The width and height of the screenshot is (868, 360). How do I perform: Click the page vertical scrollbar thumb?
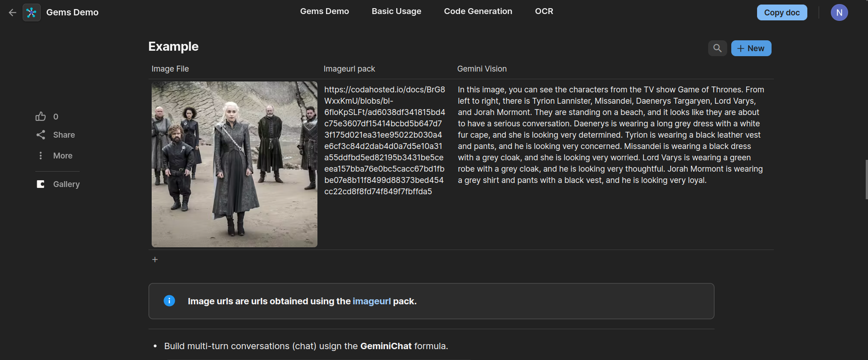click(866, 179)
